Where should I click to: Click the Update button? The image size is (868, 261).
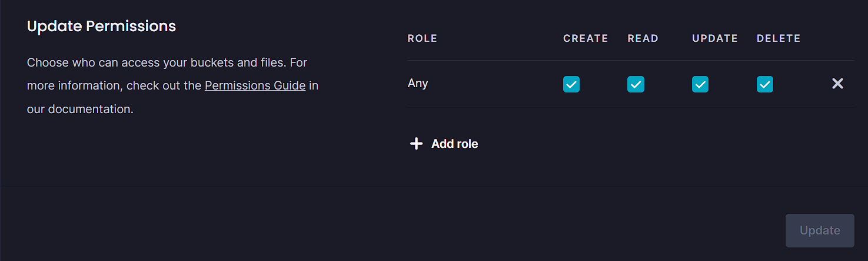pos(820,230)
